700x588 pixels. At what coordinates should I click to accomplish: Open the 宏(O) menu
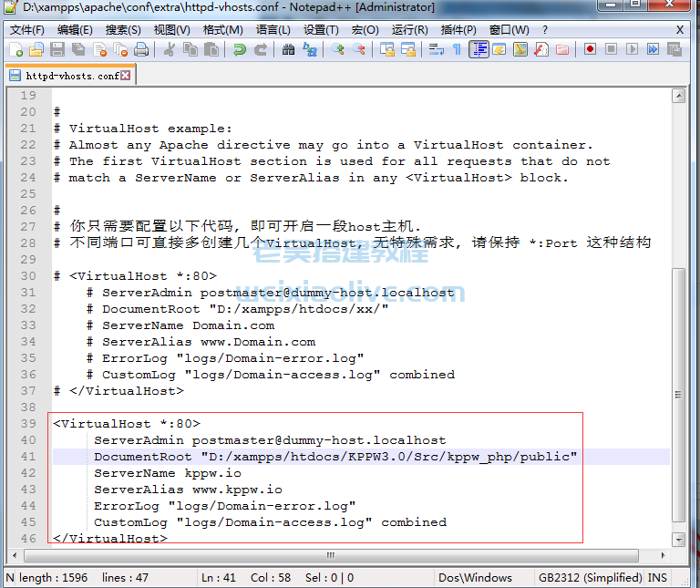tap(365, 30)
